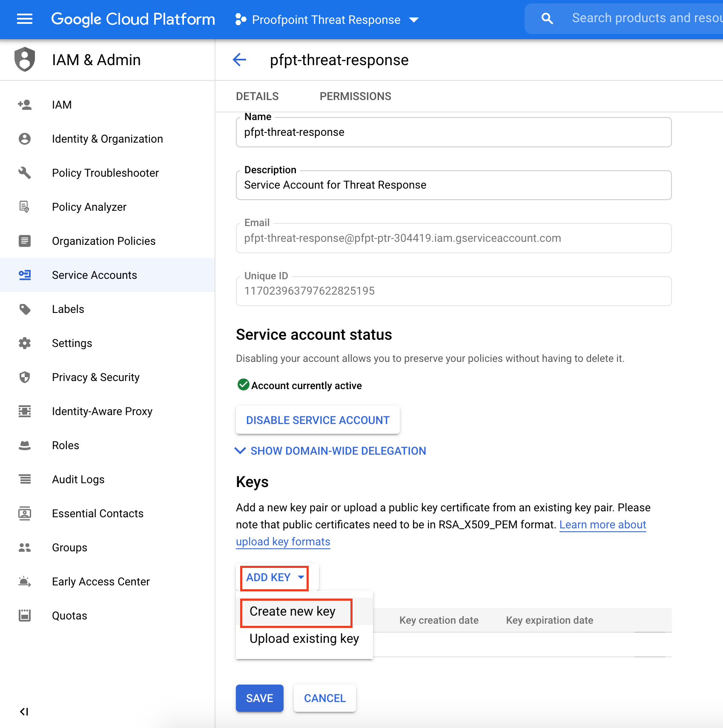
Task: Click the Settings gear icon in sidebar
Action: (x=25, y=343)
